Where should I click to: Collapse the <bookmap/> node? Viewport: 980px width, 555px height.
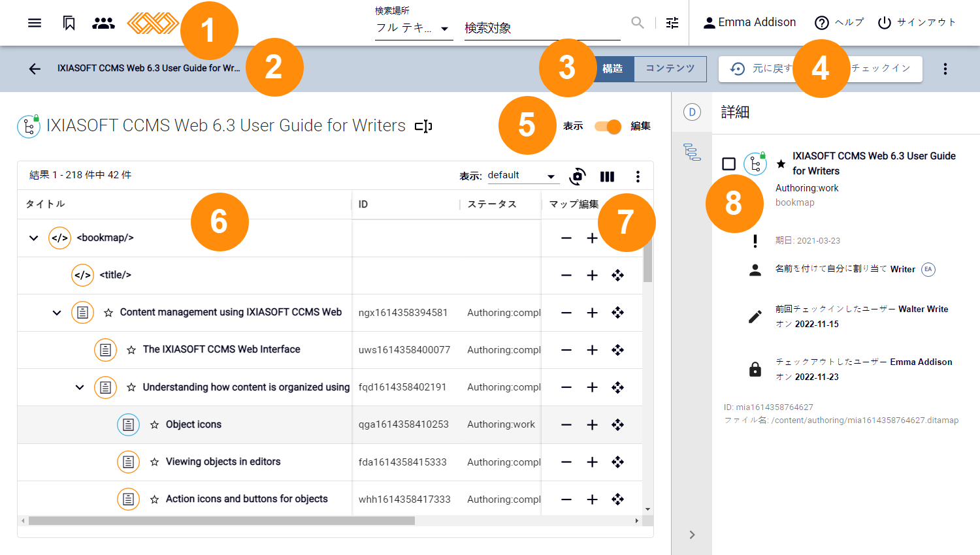[33, 238]
